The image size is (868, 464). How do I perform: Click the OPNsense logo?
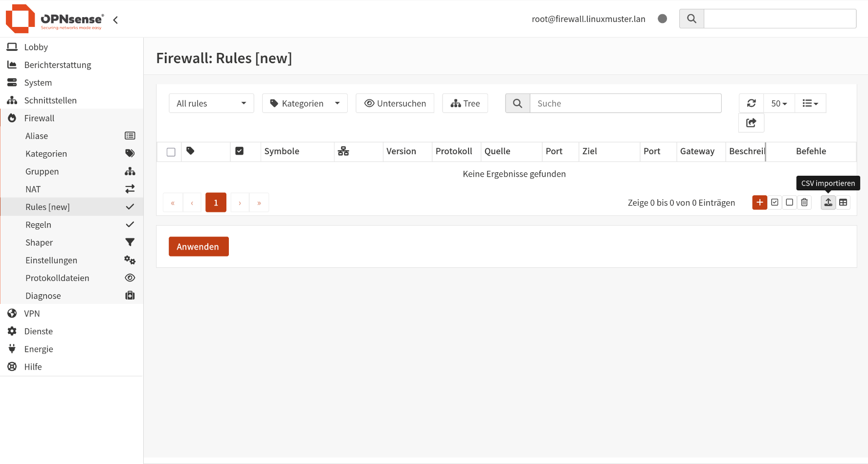click(55, 19)
